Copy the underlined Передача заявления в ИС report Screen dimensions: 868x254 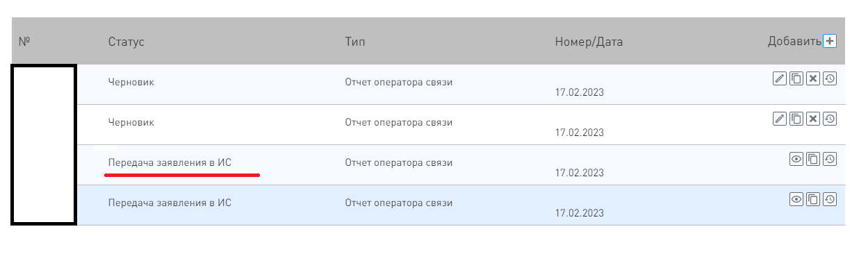tap(813, 159)
